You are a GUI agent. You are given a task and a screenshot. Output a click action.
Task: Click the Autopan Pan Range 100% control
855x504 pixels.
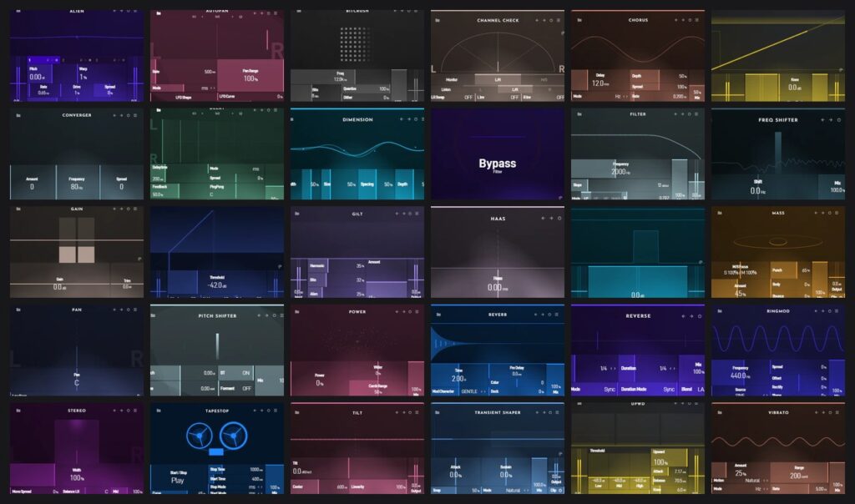[250, 75]
